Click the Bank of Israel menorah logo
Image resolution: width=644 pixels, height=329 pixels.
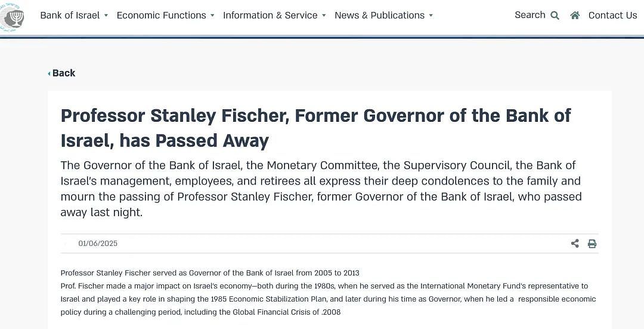point(12,17)
